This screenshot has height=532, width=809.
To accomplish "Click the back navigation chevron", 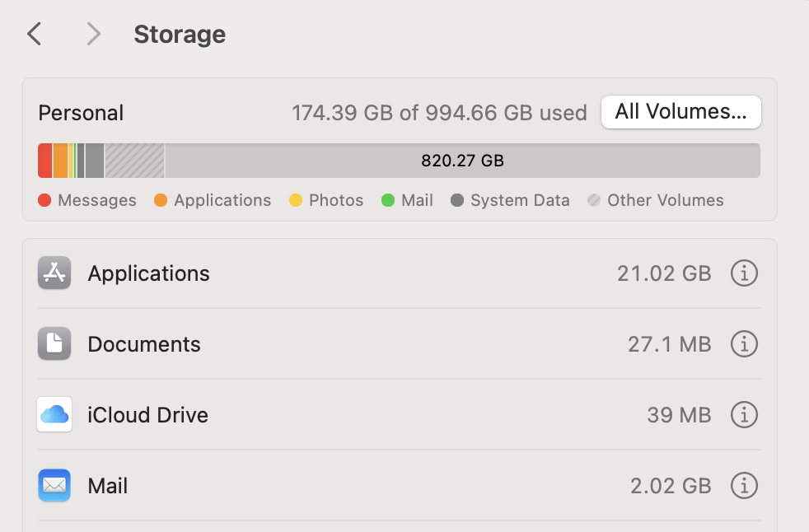I will [x=34, y=34].
